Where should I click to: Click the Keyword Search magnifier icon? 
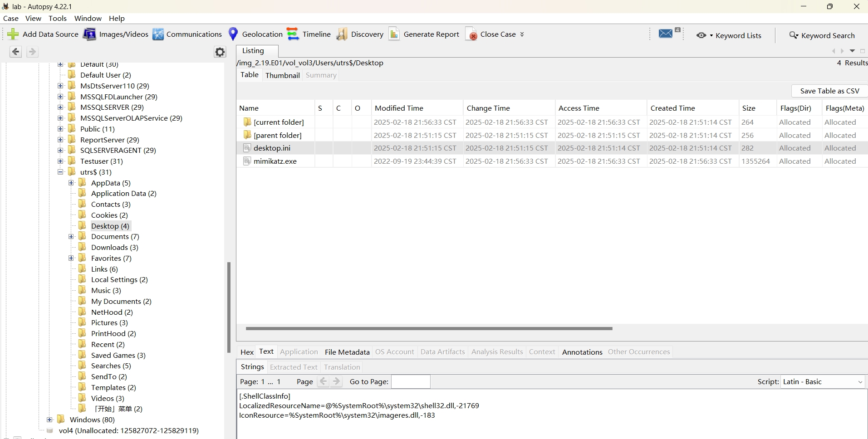pyautogui.click(x=794, y=35)
